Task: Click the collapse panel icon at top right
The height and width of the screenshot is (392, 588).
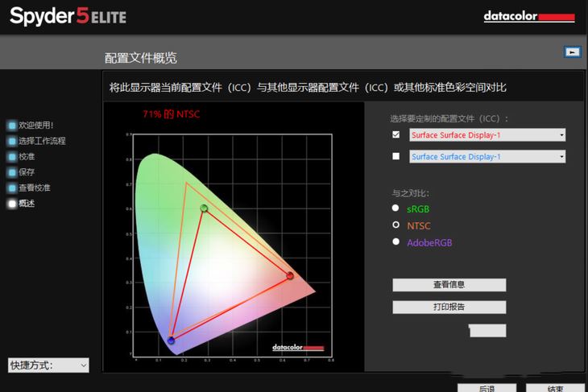Action: point(572,52)
